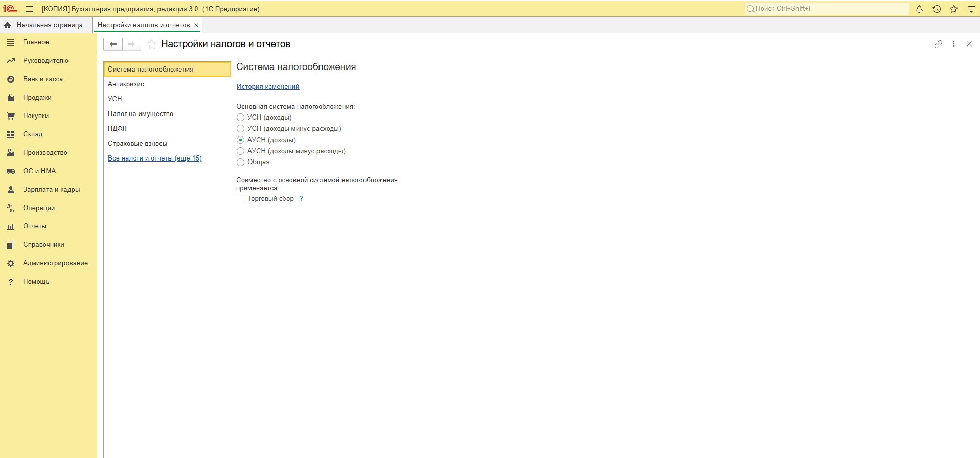Get link to this form via chain icon
Viewport: 980px width, 458px height.
pyautogui.click(x=938, y=44)
